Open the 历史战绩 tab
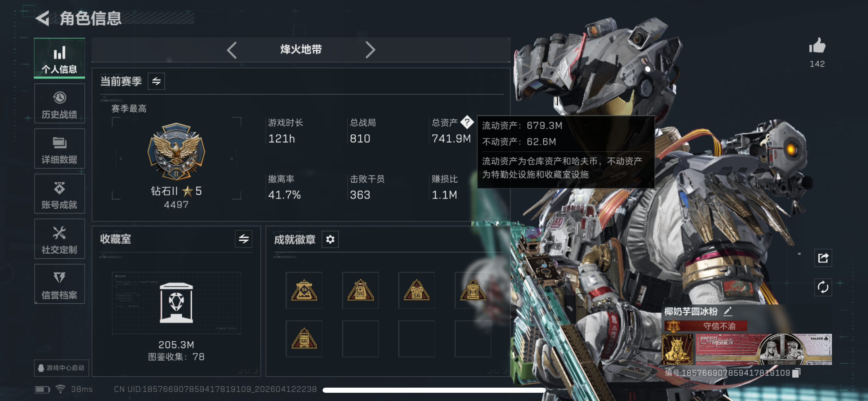This screenshot has width=868, height=401. pyautogui.click(x=60, y=104)
